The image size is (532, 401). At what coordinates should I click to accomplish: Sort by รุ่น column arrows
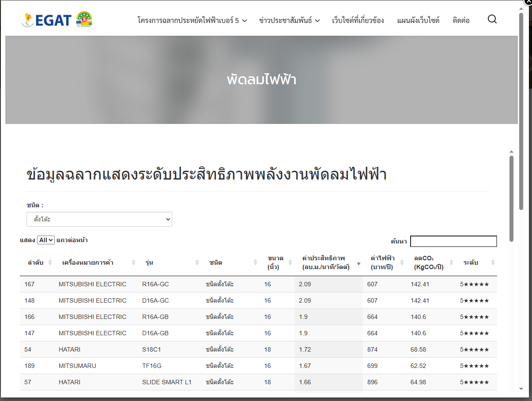pyautogui.click(x=197, y=262)
